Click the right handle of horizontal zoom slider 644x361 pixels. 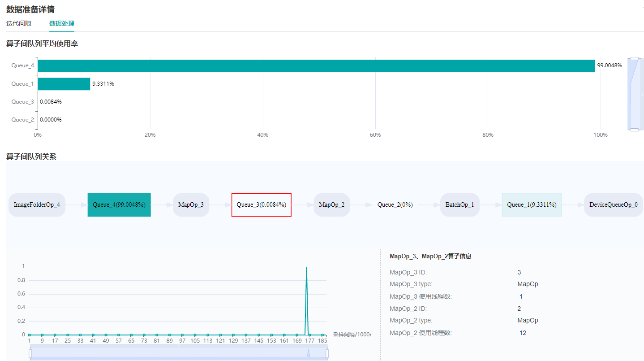[327, 354]
